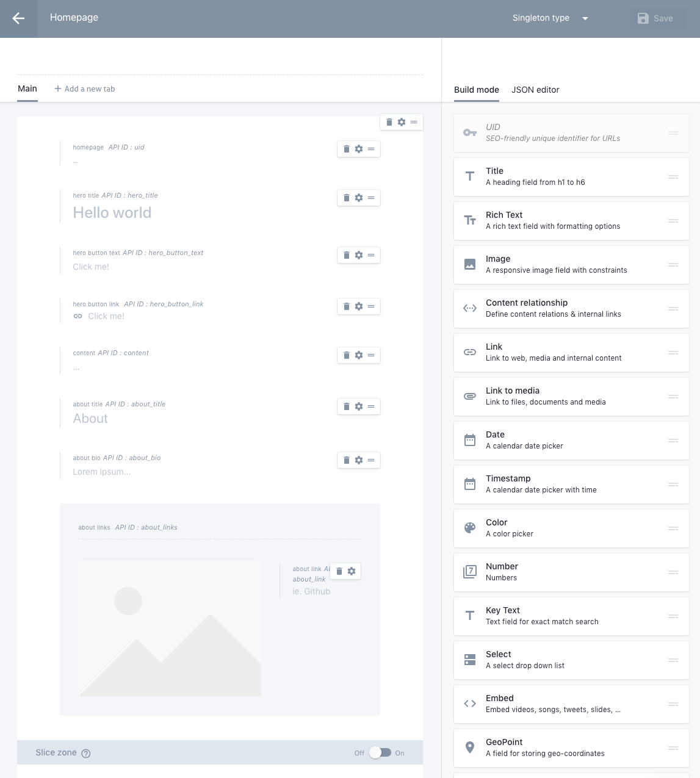Open settings for about bio field

(x=359, y=460)
